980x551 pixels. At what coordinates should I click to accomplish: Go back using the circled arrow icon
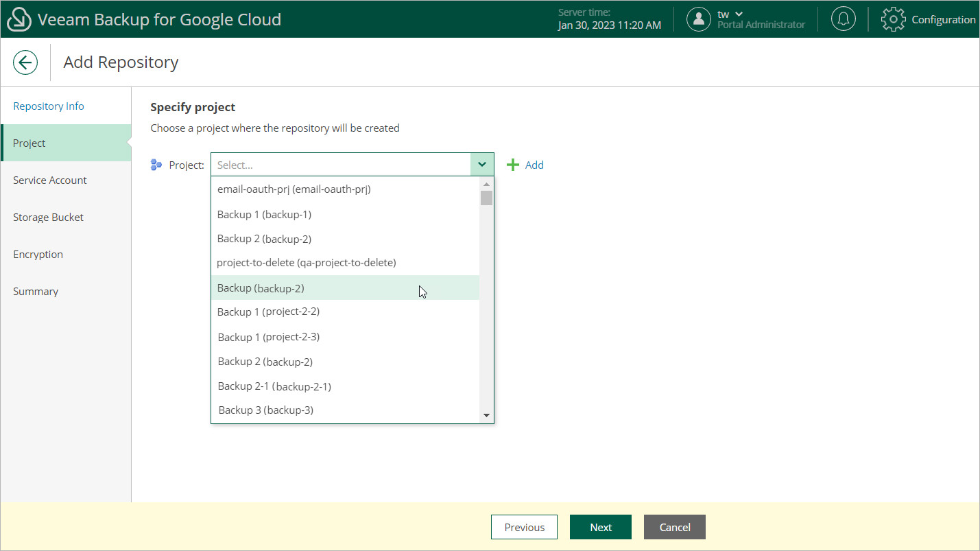25,62
